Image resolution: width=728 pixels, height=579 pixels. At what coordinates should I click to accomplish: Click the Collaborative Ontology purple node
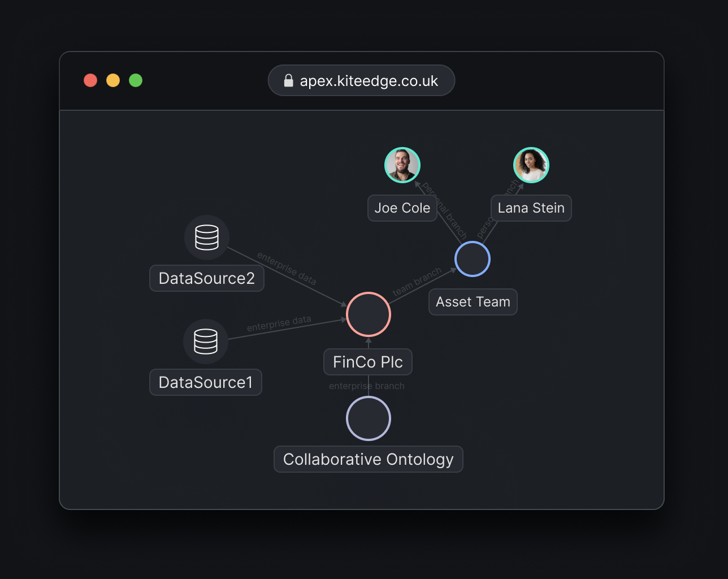click(x=368, y=418)
